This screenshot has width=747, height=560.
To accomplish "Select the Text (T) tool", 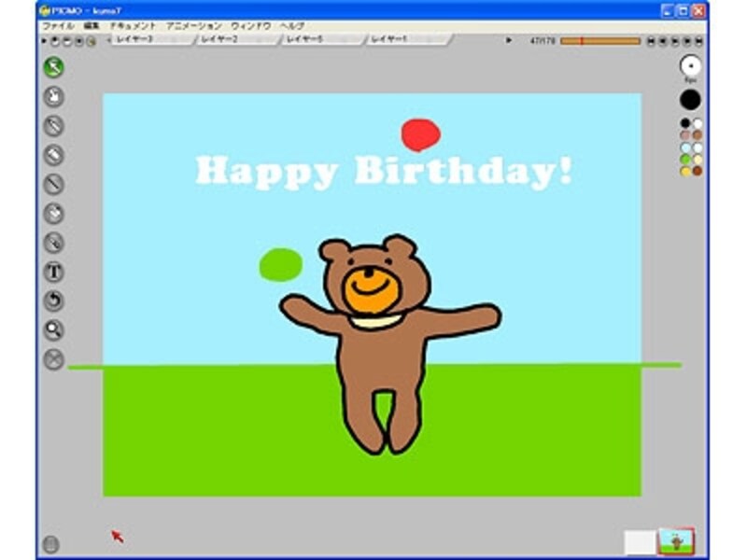I will click(x=54, y=273).
